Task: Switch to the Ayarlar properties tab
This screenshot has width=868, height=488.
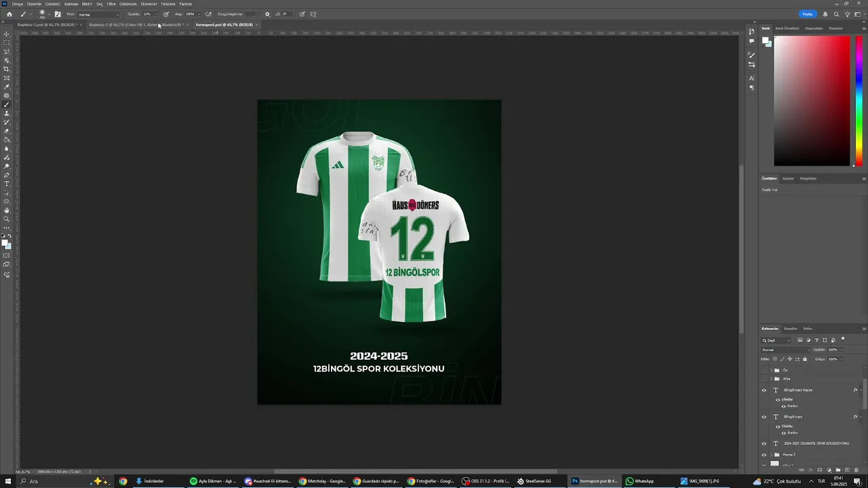Action: click(x=788, y=178)
